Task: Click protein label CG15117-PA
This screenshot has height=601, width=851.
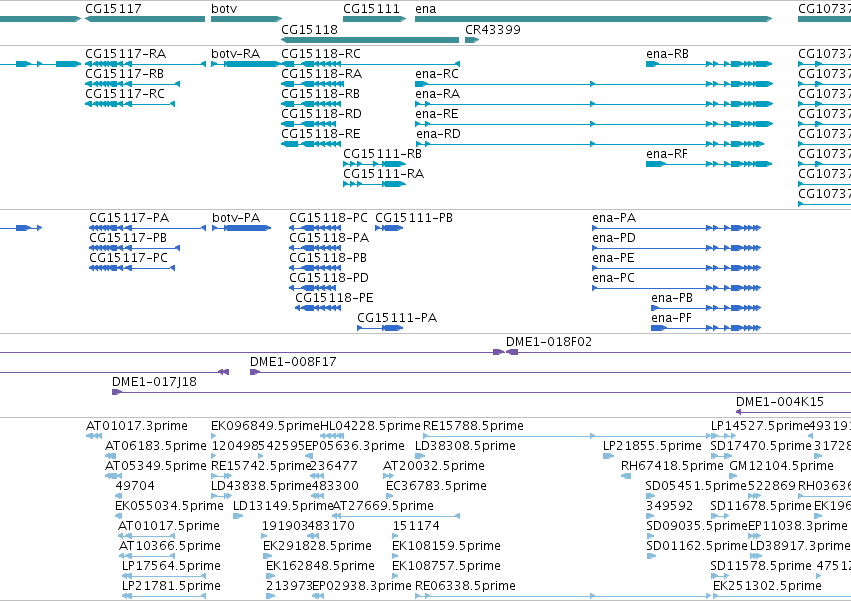Action: pos(129,218)
